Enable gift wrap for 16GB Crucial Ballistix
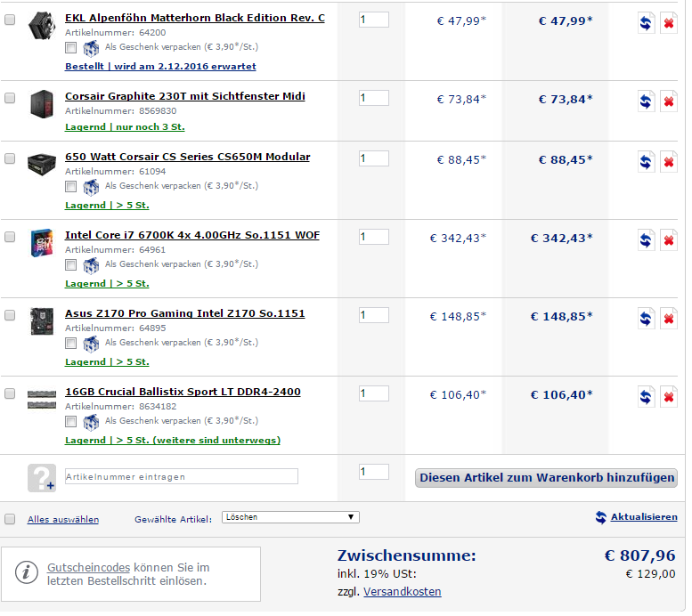The image size is (692, 616). (70, 421)
